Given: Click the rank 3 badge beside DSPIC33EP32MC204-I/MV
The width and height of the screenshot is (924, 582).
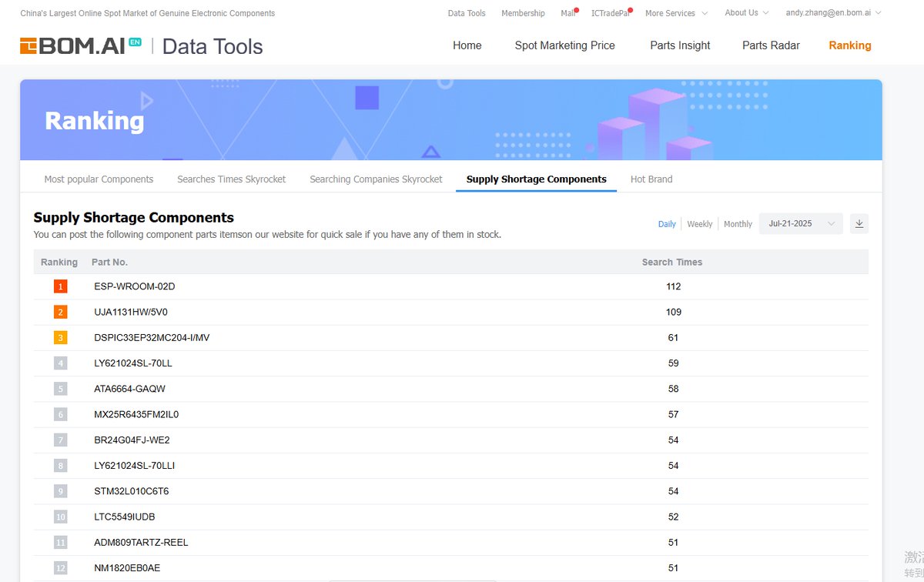Looking at the screenshot, I should pos(60,337).
